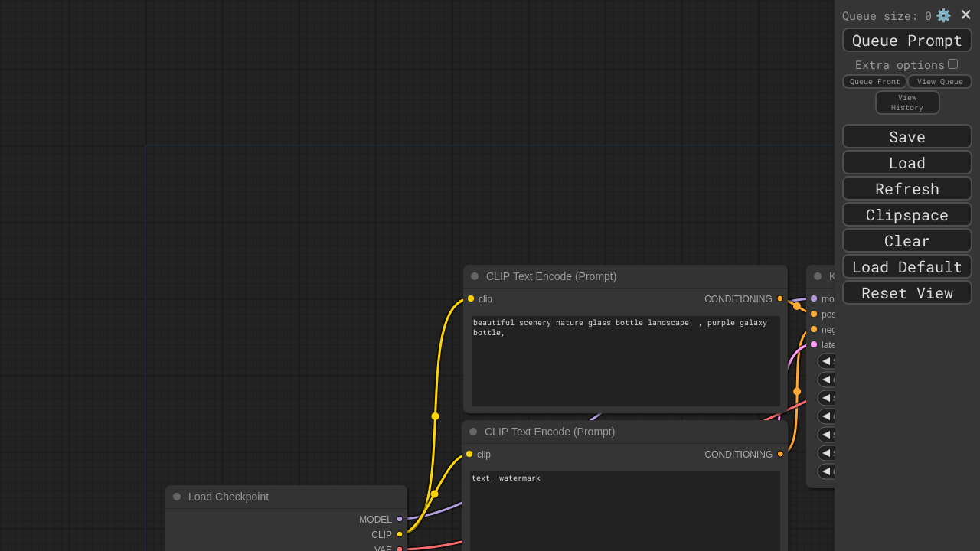
Task: Click the KSampler node's header collapse dot
Action: point(818,276)
